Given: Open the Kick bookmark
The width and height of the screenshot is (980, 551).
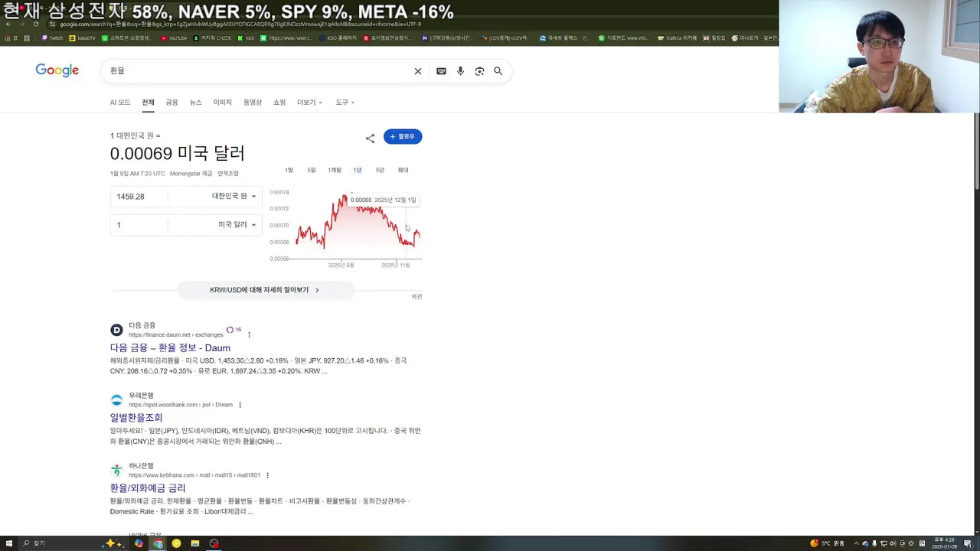Looking at the screenshot, I should pos(246,37).
